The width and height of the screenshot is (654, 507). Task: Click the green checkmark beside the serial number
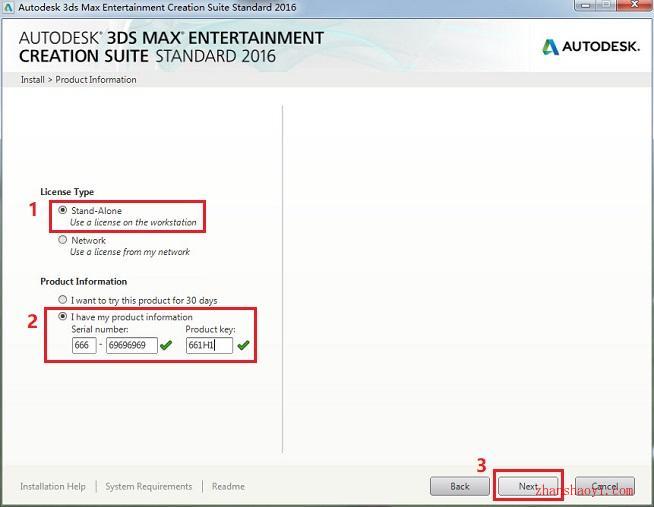(166, 345)
